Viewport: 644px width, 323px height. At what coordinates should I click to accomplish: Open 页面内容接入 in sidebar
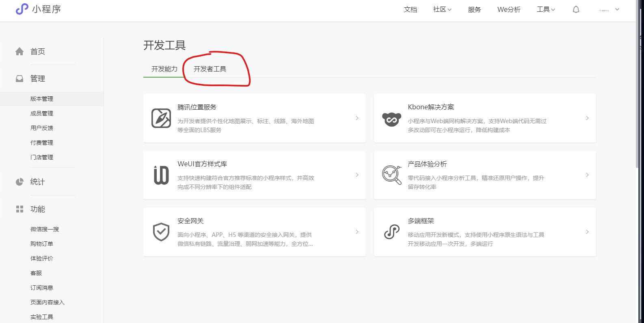(x=48, y=302)
